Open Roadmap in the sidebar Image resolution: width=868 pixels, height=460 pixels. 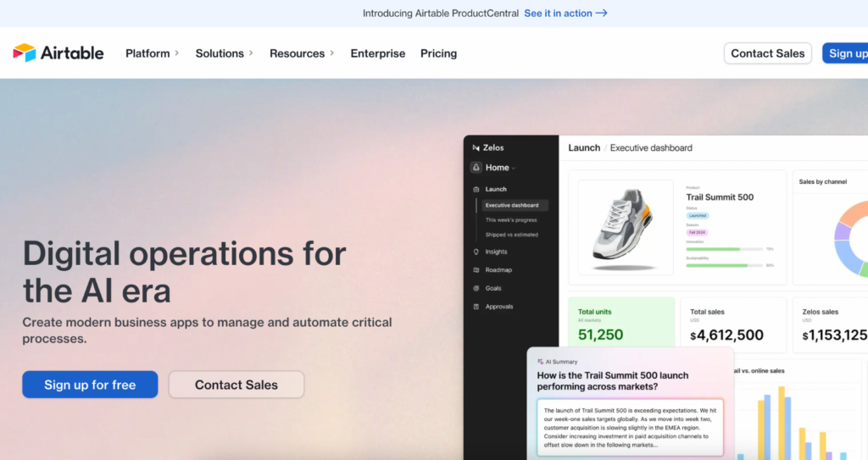498,270
